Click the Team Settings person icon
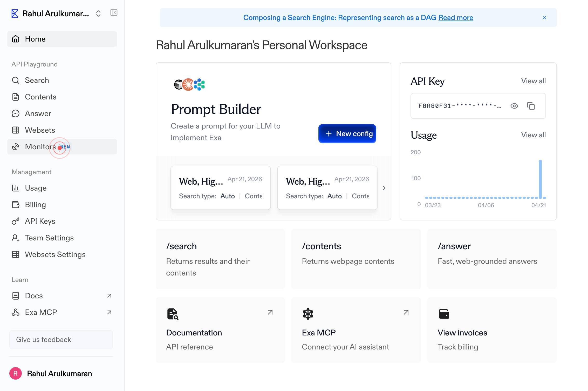Image resolution: width=588 pixels, height=391 pixels. point(16,238)
